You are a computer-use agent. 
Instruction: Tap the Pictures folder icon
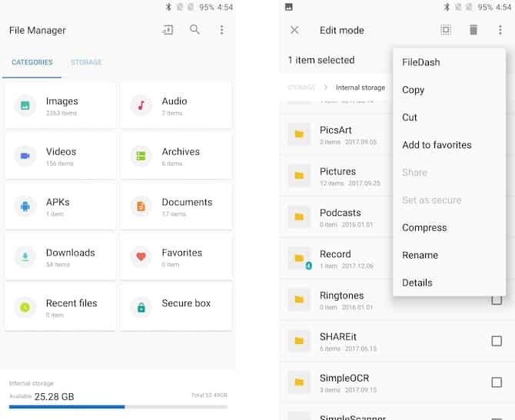click(299, 176)
